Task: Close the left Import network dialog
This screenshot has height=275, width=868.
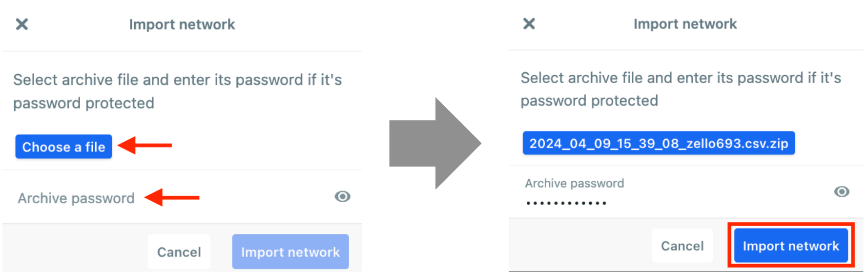Action: click(x=22, y=24)
